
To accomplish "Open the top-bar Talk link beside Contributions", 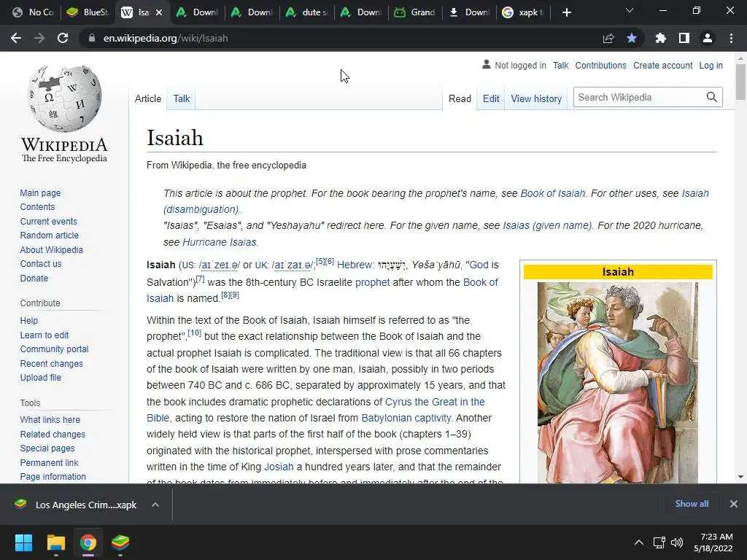I will click(561, 65).
